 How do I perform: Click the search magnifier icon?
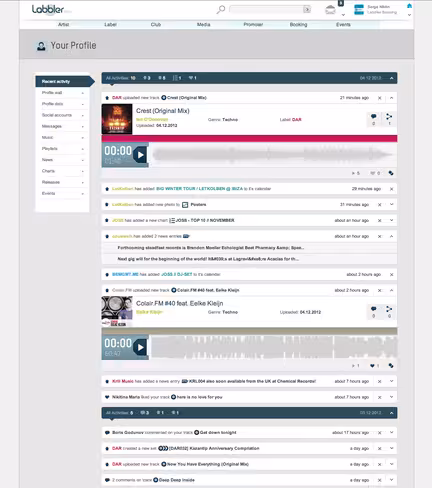click(221, 9)
